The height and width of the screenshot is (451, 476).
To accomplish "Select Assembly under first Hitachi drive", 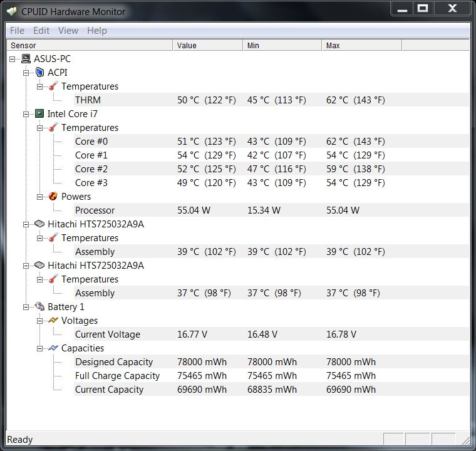I will (272, 251).
